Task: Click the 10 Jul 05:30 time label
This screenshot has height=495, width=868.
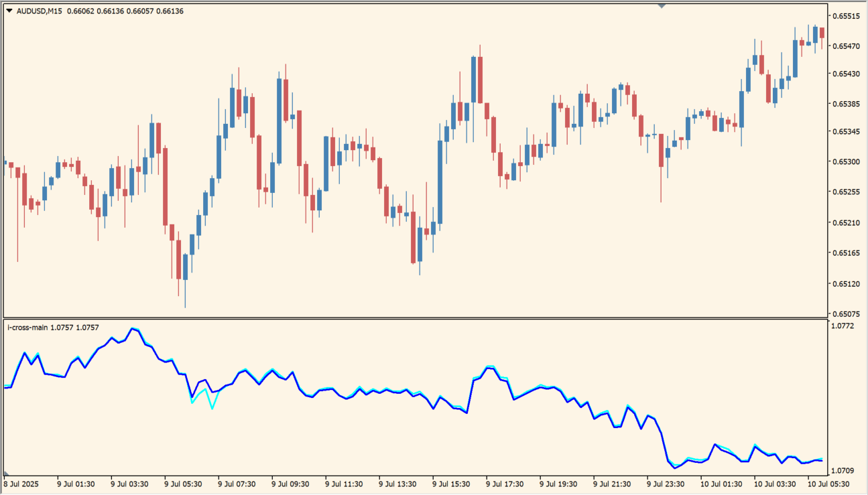Action: click(x=828, y=484)
